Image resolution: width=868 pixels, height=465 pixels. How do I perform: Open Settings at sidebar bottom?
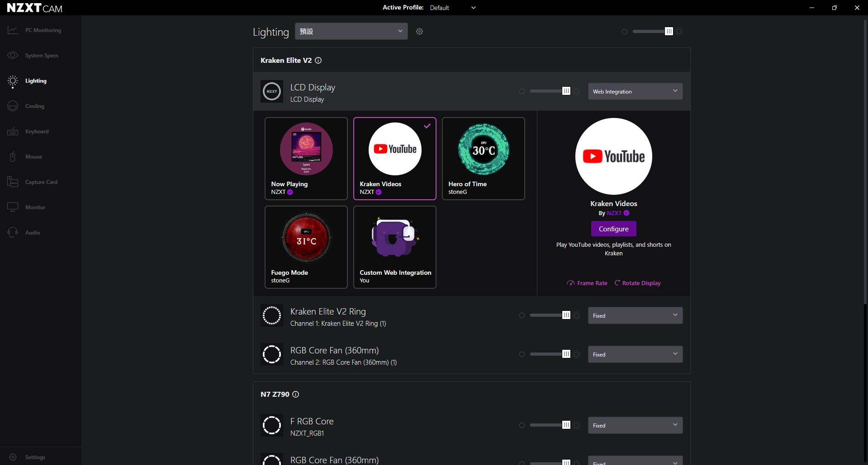41,457
